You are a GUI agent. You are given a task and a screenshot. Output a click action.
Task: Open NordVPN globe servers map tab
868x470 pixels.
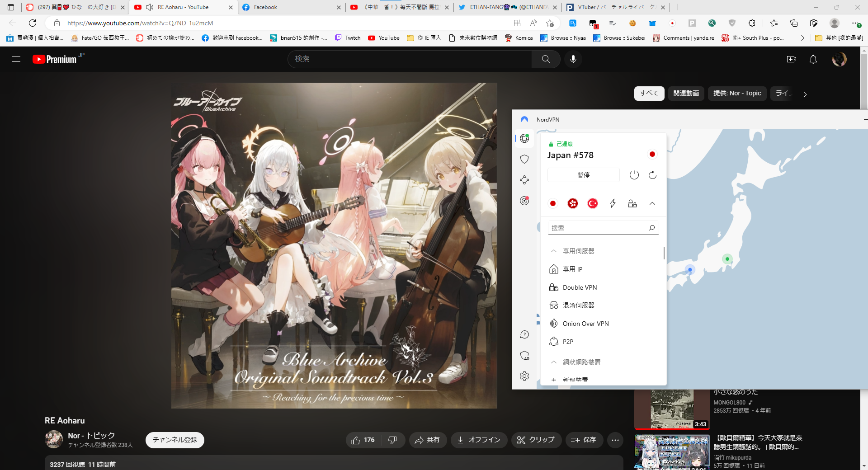click(524, 138)
